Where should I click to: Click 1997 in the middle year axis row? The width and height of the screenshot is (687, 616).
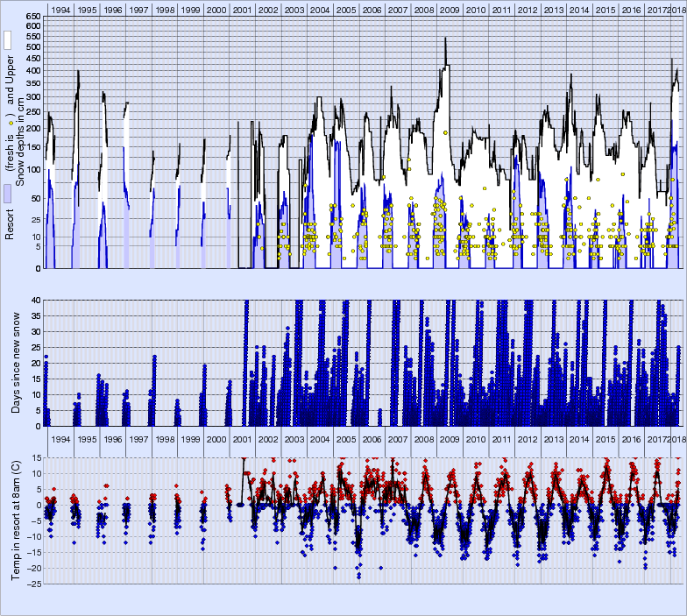(x=138, y=439)
